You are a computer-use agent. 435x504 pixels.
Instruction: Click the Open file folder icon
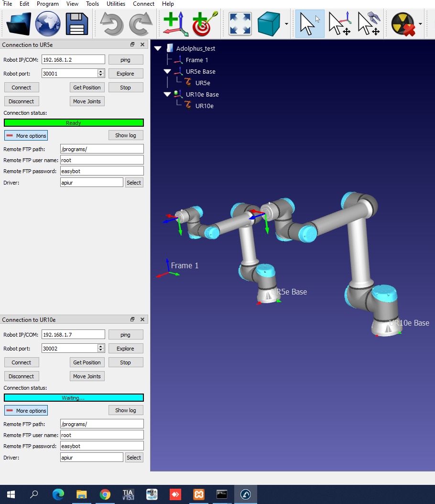pos(19,23)
